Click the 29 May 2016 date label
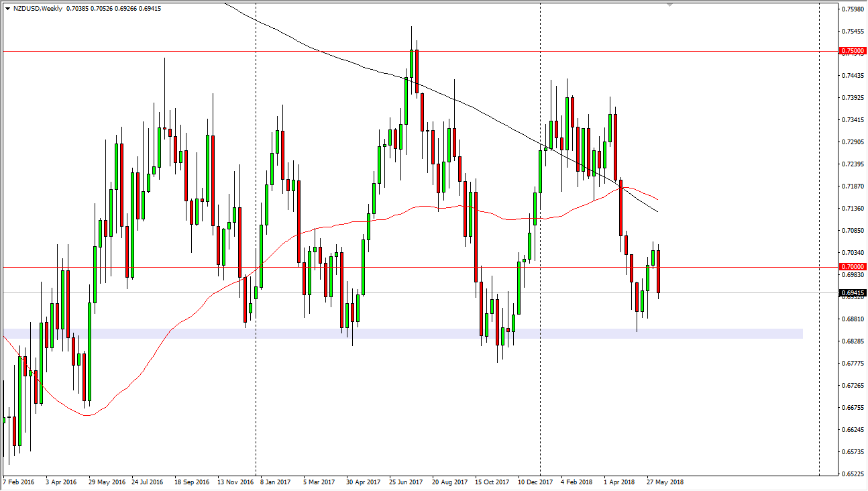 pos(107,482)
